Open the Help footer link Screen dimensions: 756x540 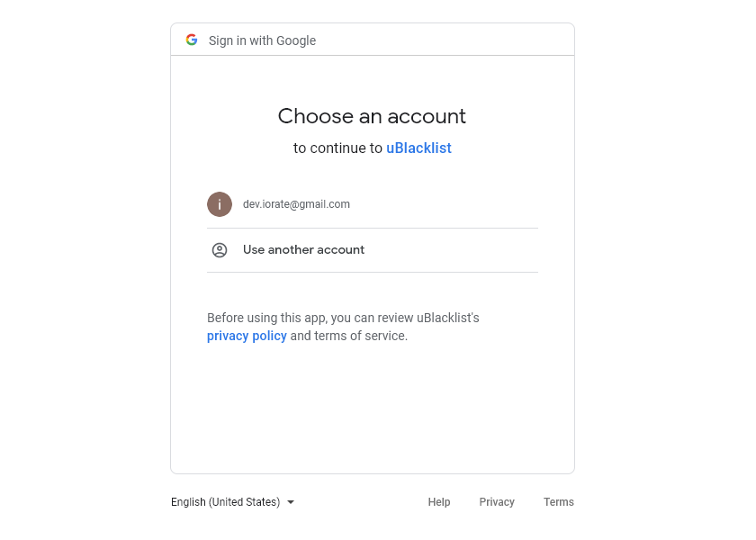point(439,502)
